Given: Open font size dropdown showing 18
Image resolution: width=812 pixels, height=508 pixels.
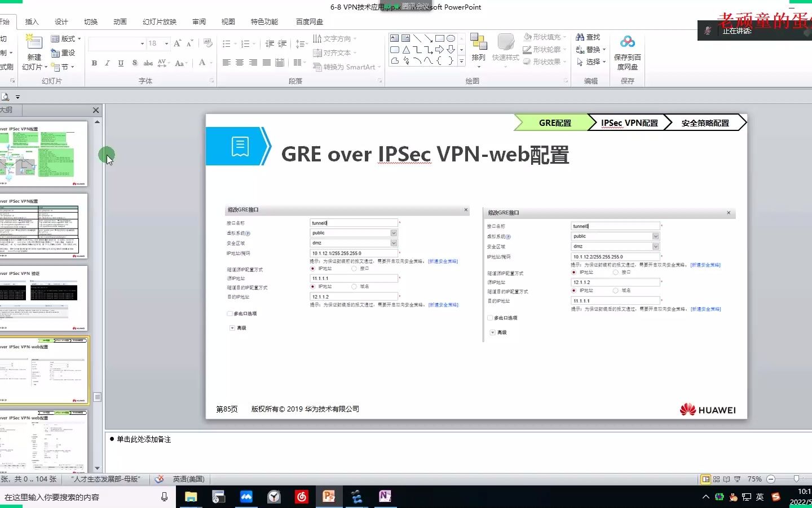Looking at the screenshot, I should (166, 43).
